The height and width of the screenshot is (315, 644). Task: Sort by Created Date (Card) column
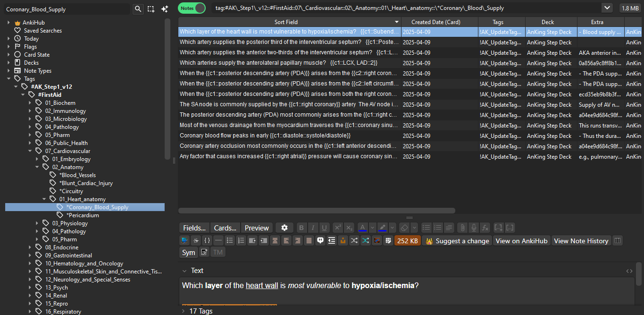(435, 22)
